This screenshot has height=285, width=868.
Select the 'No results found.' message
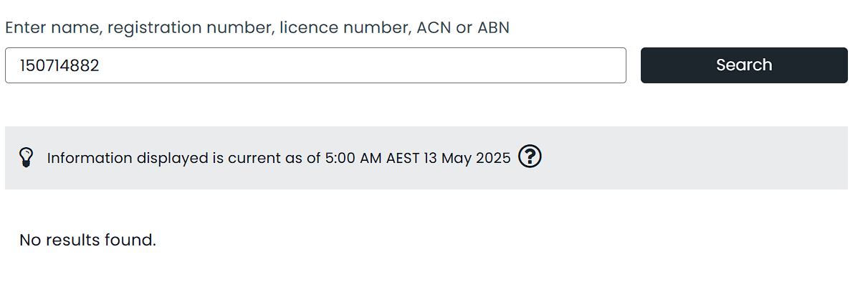point(87,240)
